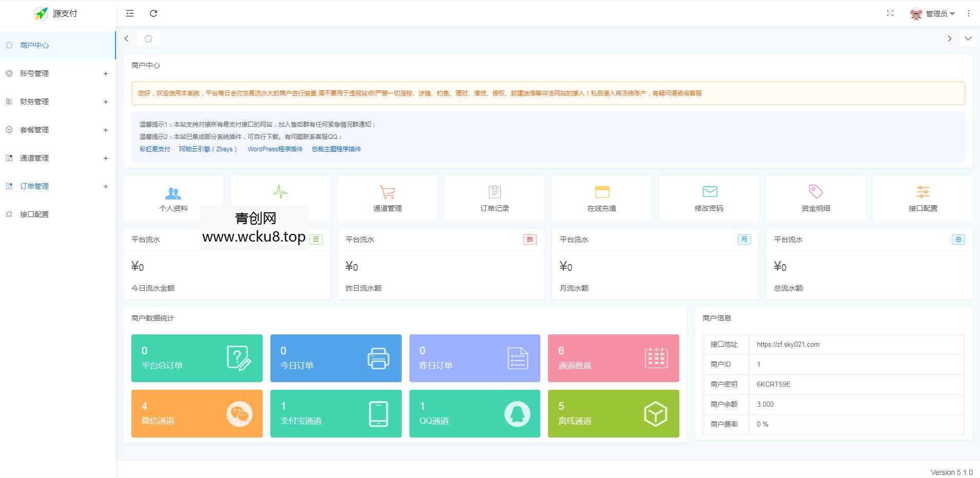Click the WeChat icon on 微信通道 card
Viewport: 980px width, 478px height.
(x=239, y=413)
